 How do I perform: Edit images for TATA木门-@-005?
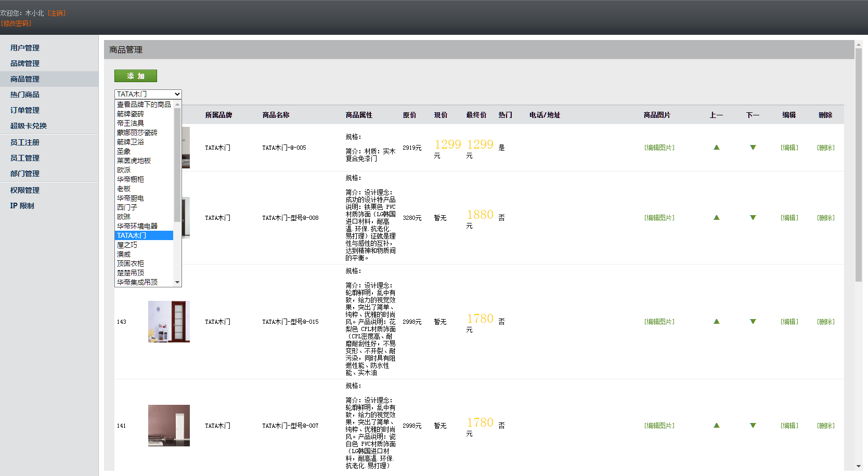coord(659,148)
